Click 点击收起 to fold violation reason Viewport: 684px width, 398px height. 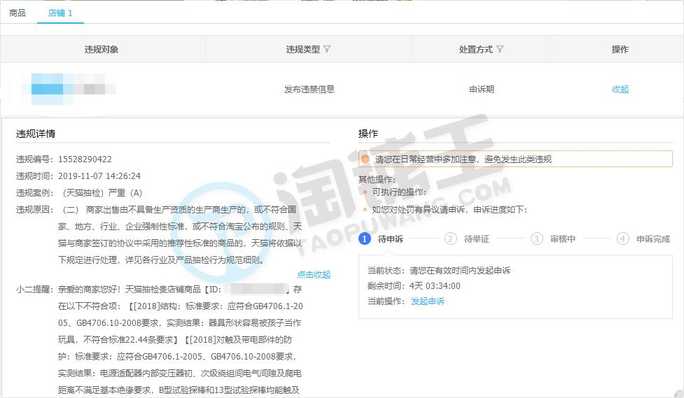[x=314, y=274]
